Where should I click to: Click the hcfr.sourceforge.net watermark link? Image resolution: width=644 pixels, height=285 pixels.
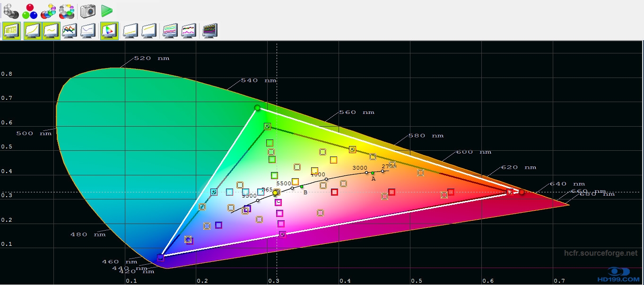(600, 253)
